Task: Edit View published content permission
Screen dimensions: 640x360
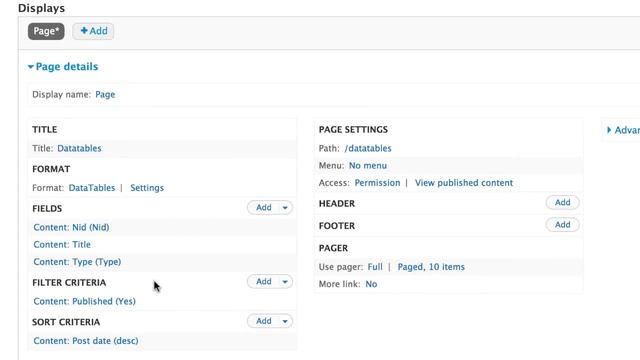Action: [x=464, y=183]
